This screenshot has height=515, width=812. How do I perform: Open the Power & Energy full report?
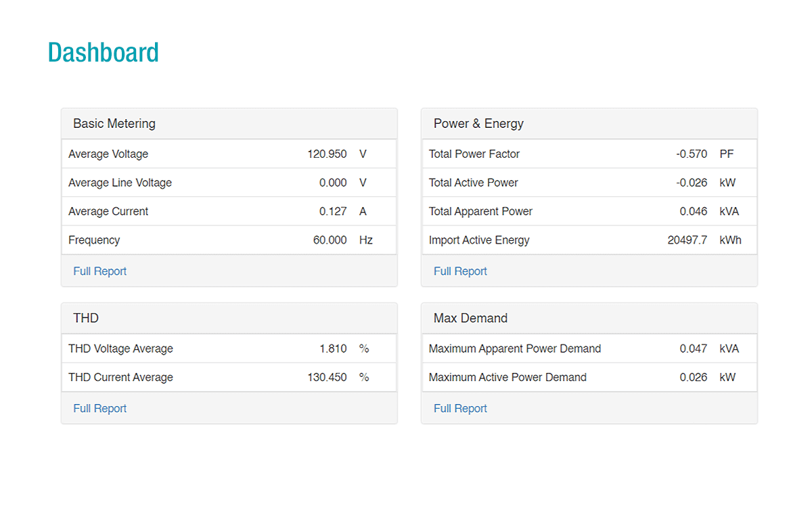(x=460, y=271)
